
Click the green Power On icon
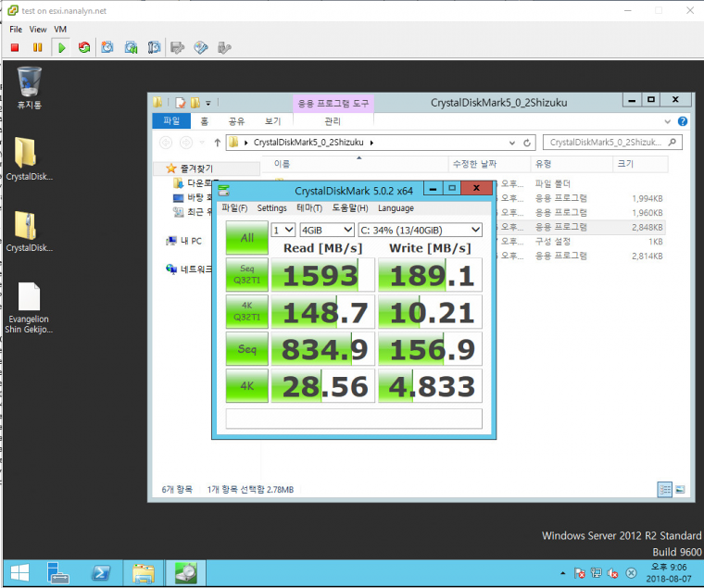tap(62, 47)
